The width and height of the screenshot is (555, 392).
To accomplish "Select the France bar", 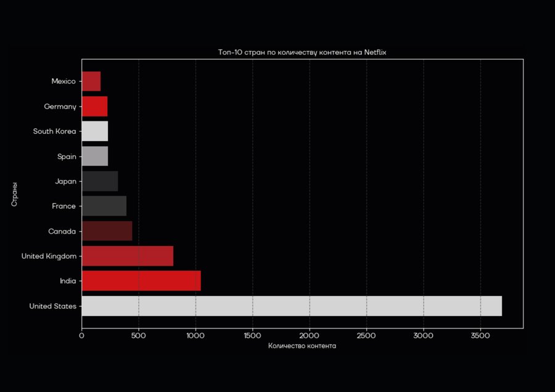I will point(104,206).
